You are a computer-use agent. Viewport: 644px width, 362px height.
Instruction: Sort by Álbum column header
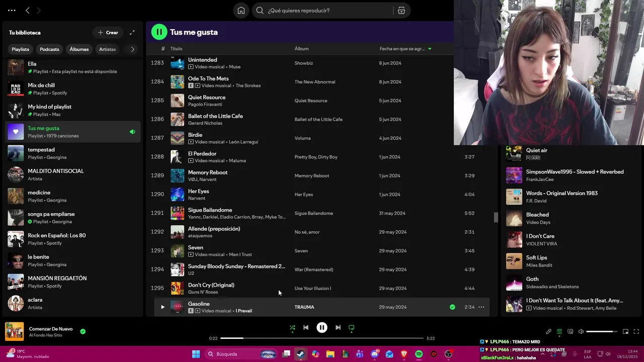pyautogui.click(x=301, y=49)
